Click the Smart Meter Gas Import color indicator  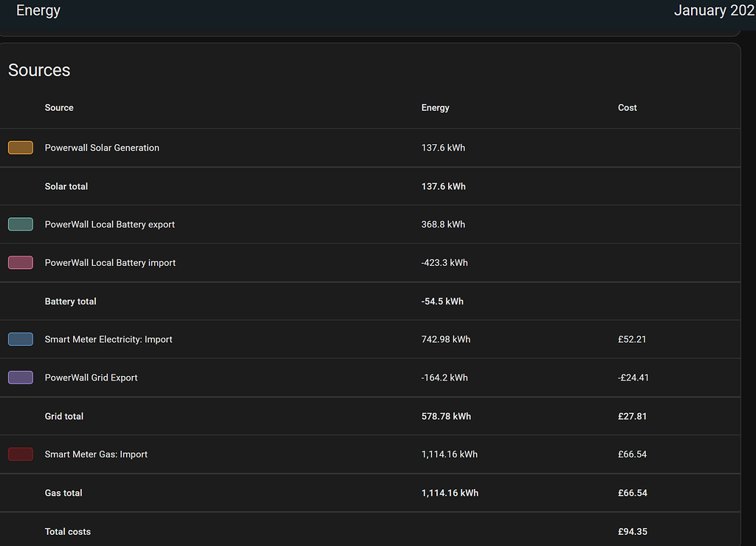(20, 454)
